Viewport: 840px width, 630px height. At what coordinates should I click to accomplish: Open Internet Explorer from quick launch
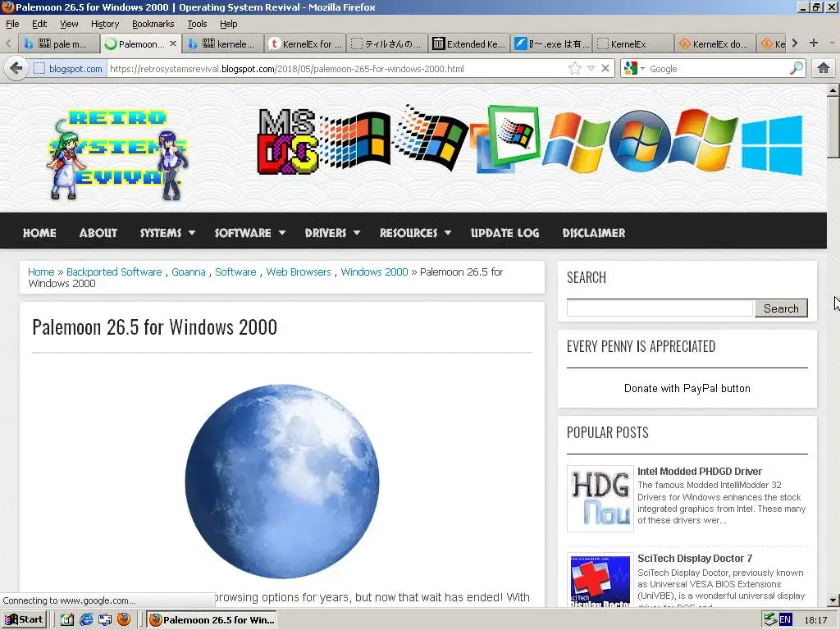coord(85,620)
